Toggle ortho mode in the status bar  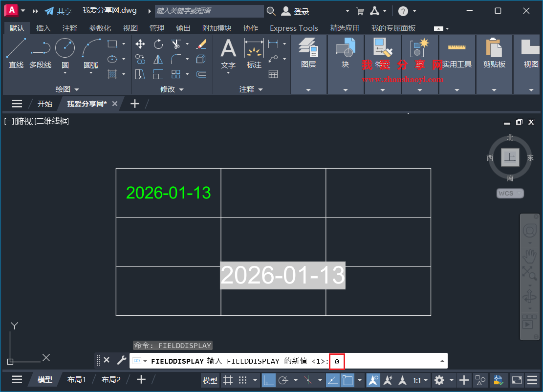269,380
